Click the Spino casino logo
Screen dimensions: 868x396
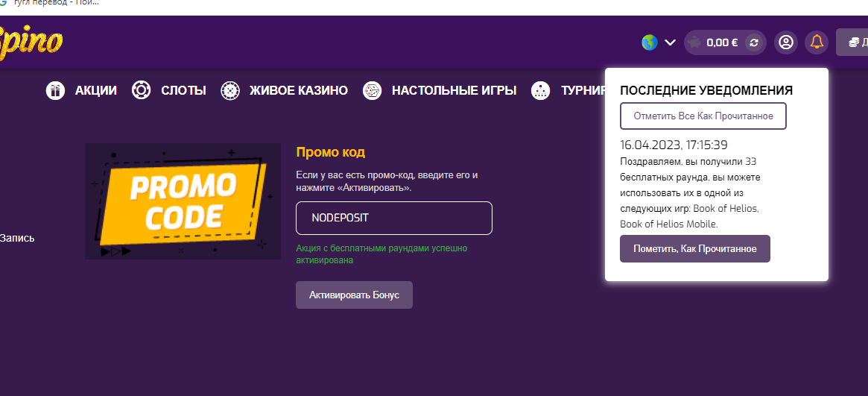click(x=31, y=43)
